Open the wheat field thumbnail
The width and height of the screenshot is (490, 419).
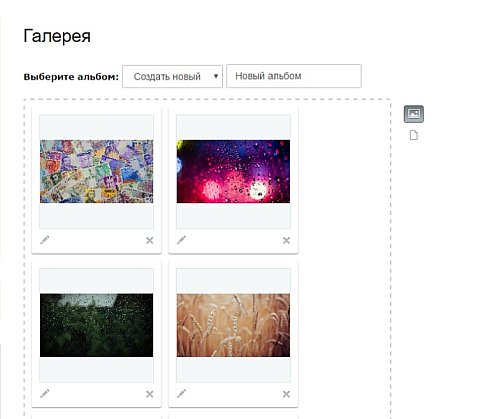233,325
